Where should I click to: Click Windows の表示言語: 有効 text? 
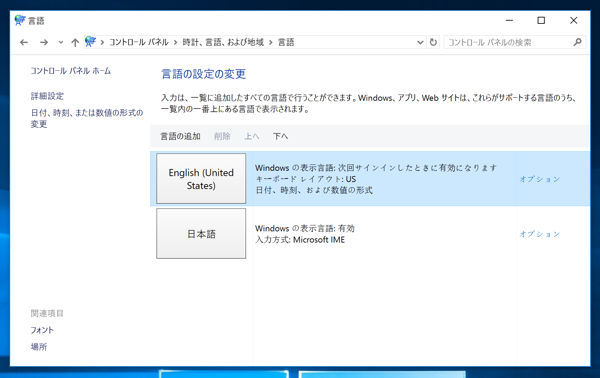click(305, 228)
